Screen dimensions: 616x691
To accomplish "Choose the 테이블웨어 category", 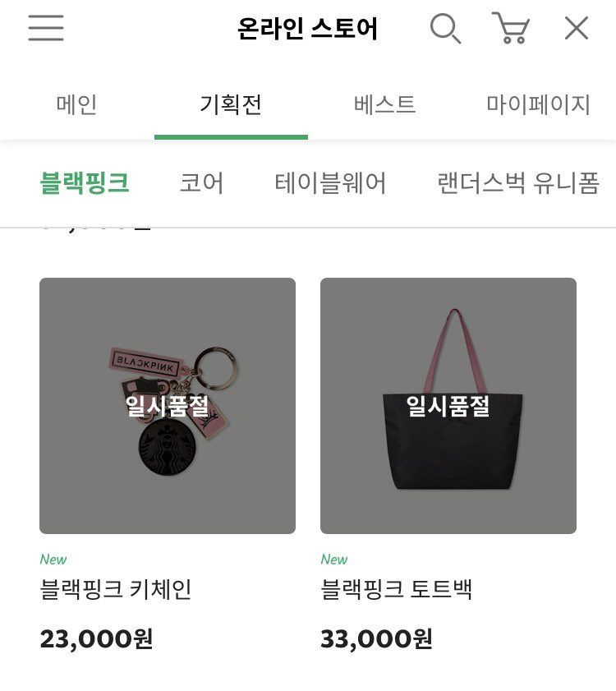I will pyautogui.click(x=330, y=183).
